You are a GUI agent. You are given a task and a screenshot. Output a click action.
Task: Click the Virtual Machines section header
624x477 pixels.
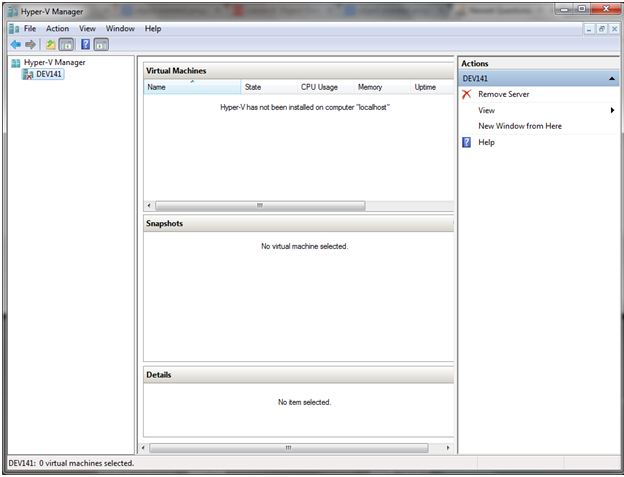coord(298,71)
